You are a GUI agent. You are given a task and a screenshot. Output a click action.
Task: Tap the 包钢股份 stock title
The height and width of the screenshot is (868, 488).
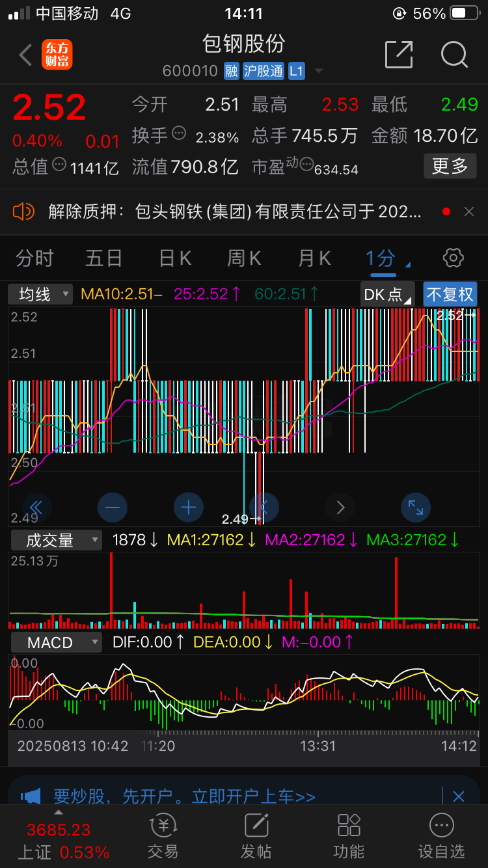click(x=244, y=44)
